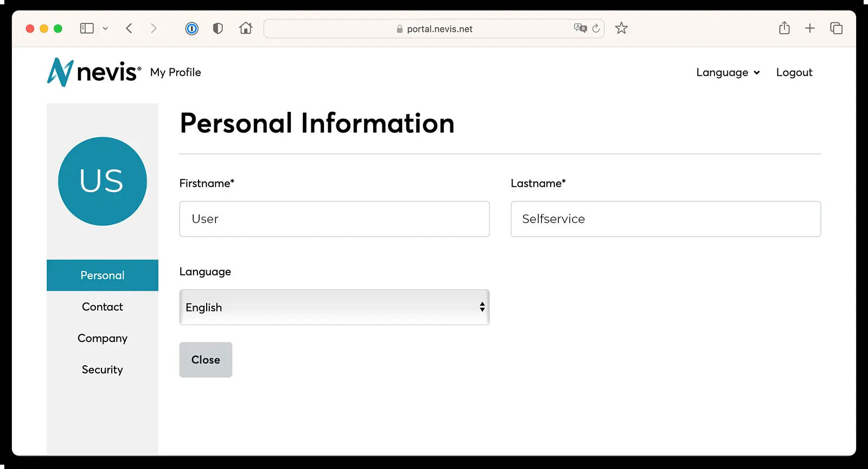The height and width of the screenshot is (469, 868).
Task: Click the My Profile title text
Action: pos(176,73)
